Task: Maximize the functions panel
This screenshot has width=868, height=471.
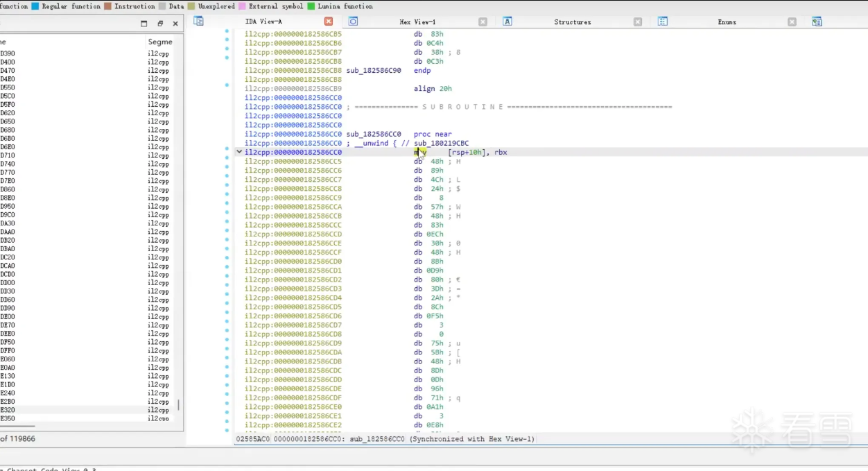Action: click(x=144, y=24)
